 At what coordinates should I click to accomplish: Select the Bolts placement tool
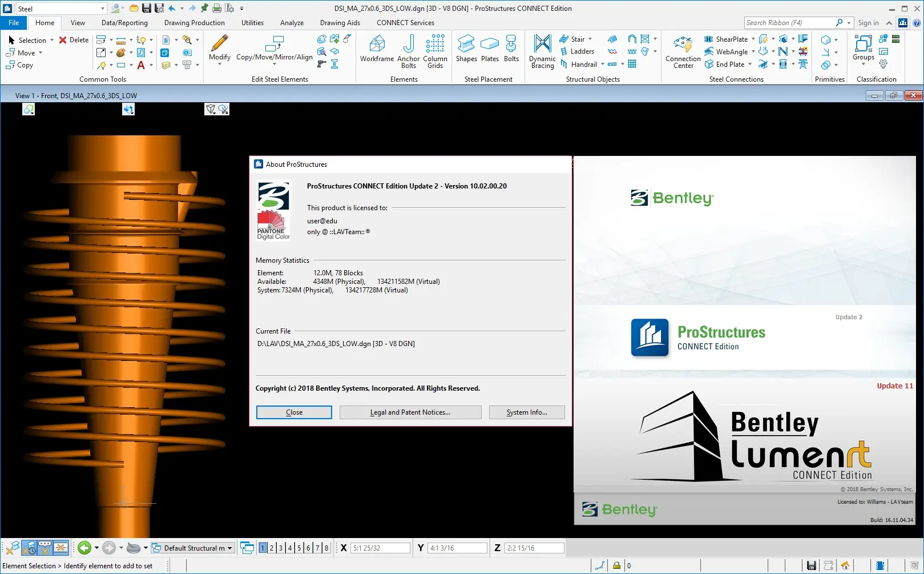pos(511,48)
